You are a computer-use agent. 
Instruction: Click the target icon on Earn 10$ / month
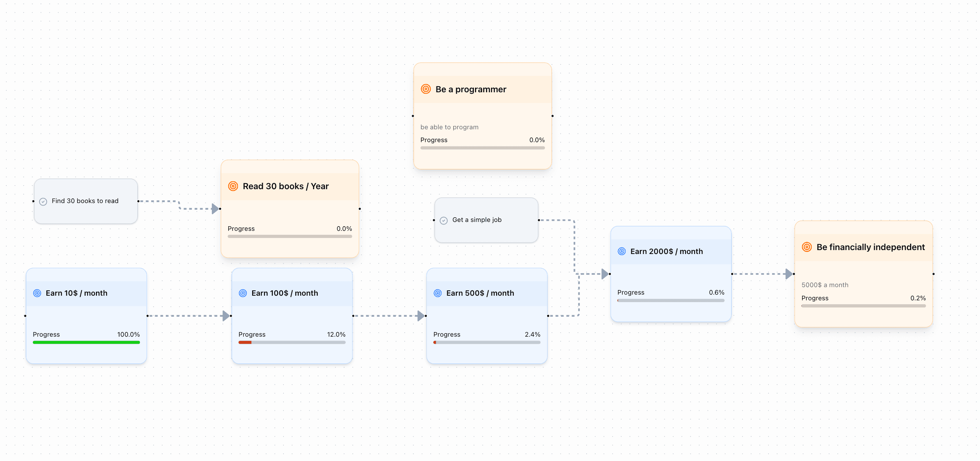tap(37, 293)
